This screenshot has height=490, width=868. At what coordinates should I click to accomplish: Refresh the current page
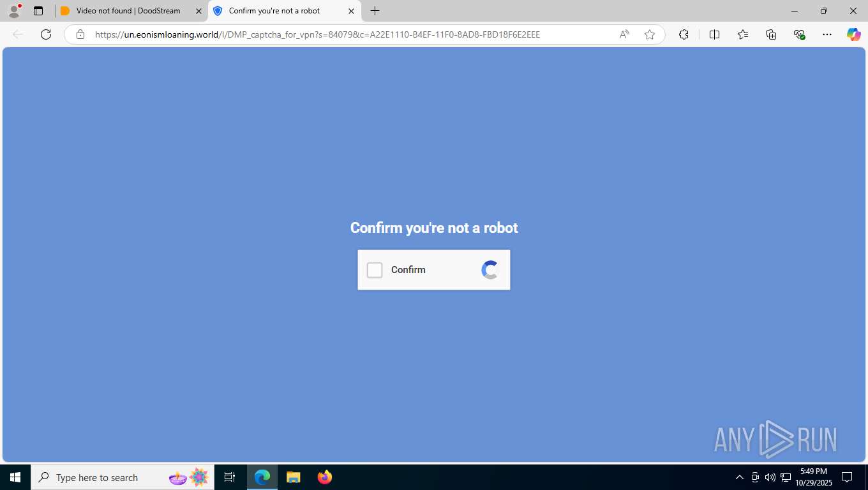tap(46, 34)
